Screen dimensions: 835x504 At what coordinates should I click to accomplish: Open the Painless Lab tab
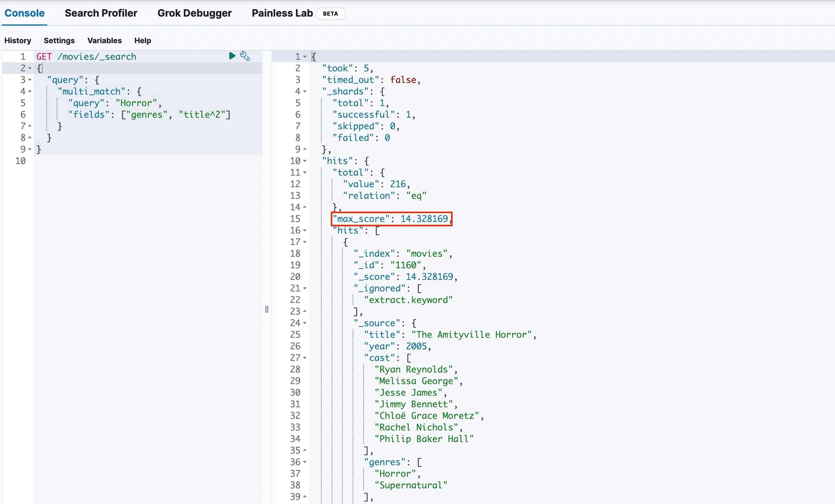pos(282,13)
